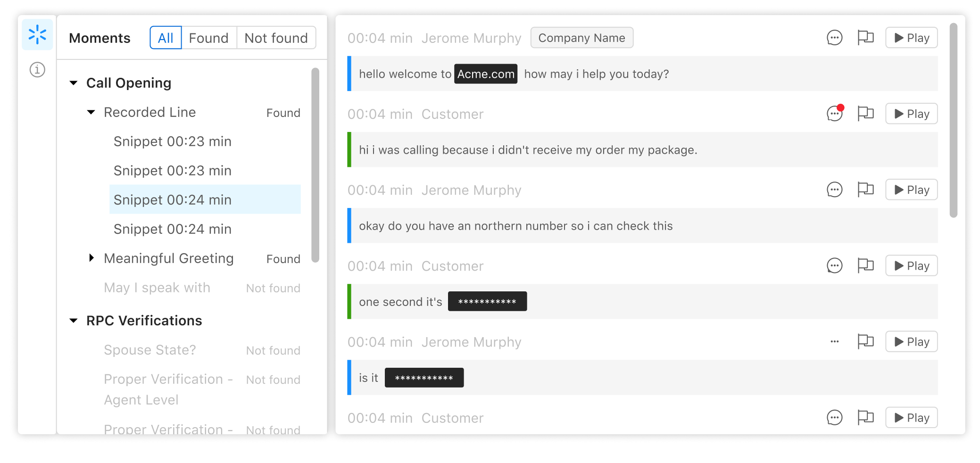Open the info icon in sidebar

pos(37,70)
